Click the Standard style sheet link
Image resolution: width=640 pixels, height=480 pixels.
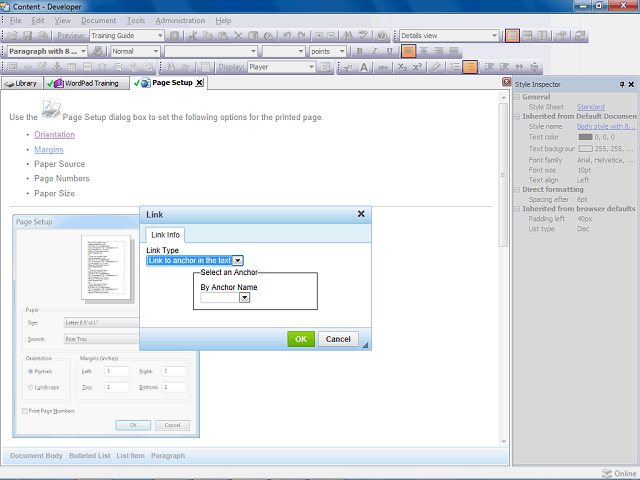591,107
